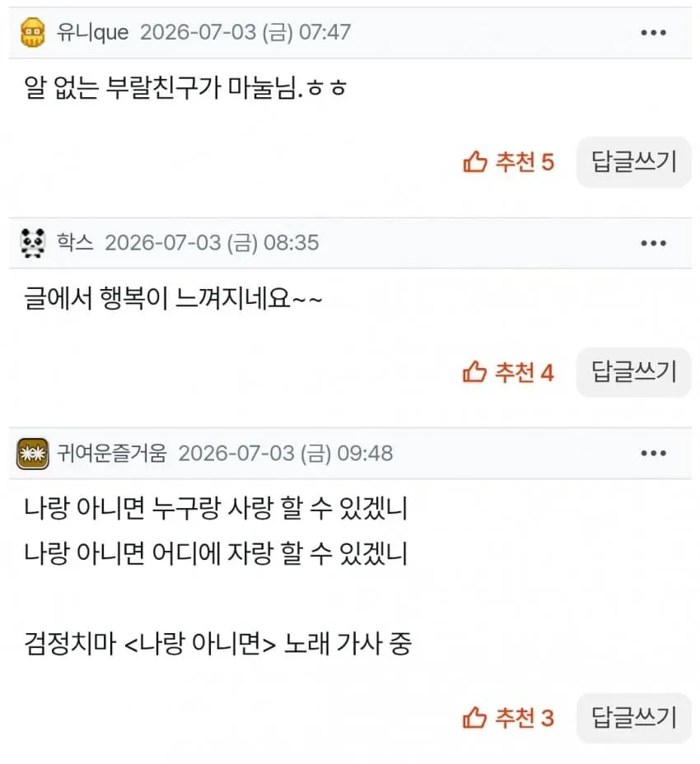Viewport: 700px width, 764px height.
Task: Open the 귀여운즐거움 username profile
Action: 112,453
